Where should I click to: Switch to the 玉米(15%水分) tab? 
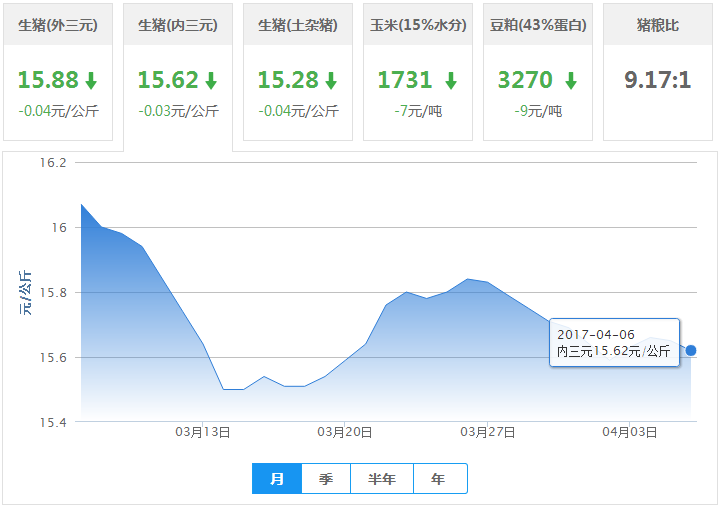tap(418, 25)
